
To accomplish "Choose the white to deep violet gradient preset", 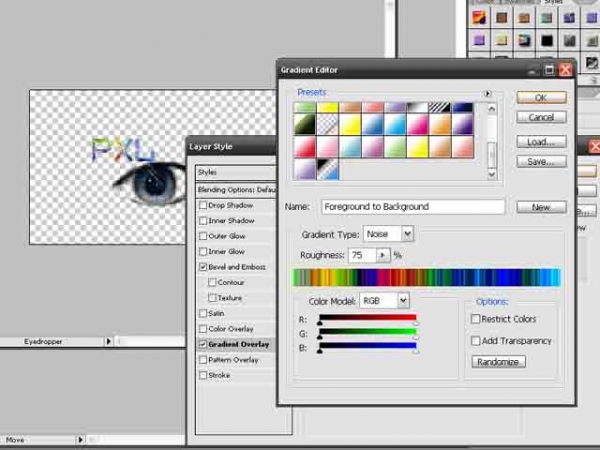I will pyautogui.click(x=463, y=124).
